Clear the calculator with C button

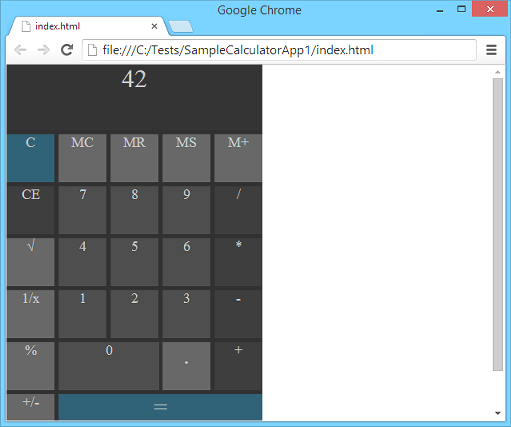[31, 158]
